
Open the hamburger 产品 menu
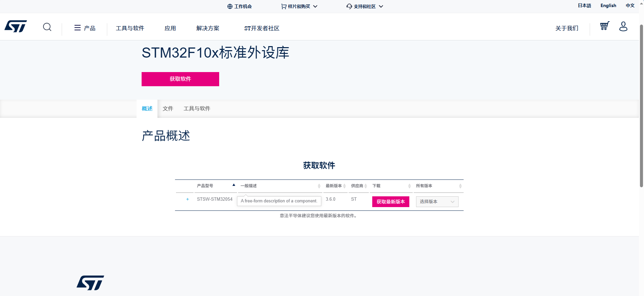(x=85, y=28)
